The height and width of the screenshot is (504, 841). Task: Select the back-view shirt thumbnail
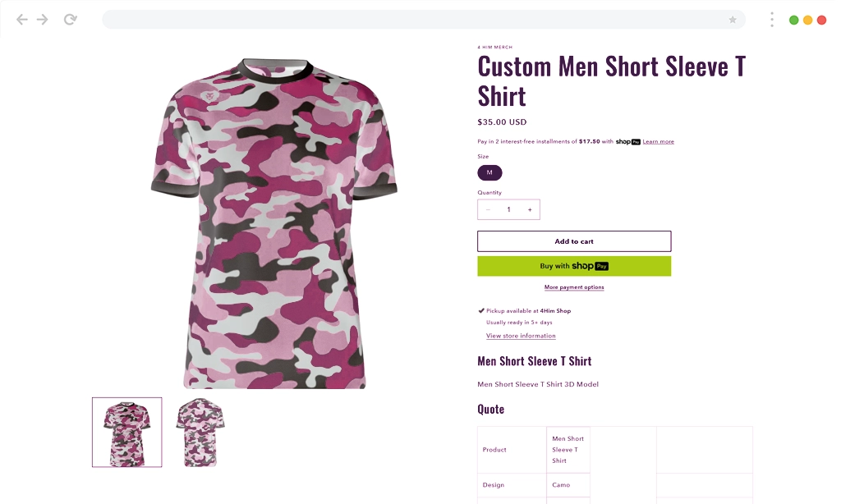[x=200, y=432]
